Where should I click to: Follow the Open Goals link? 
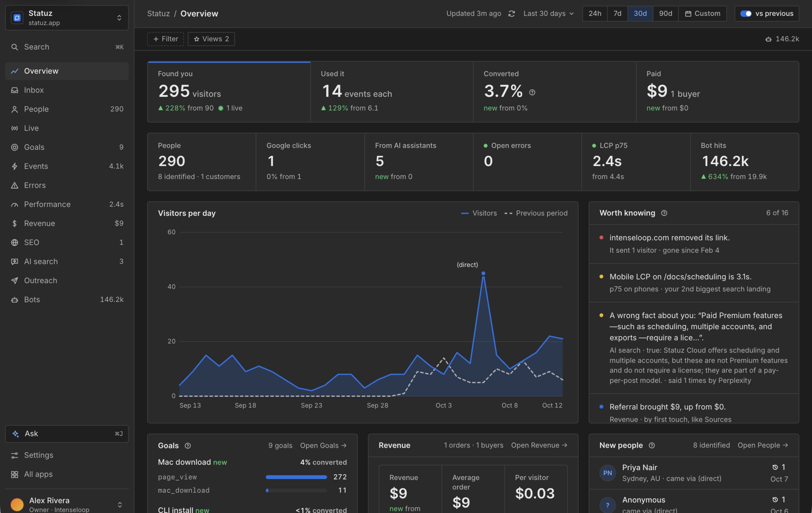tap(323, 446)
